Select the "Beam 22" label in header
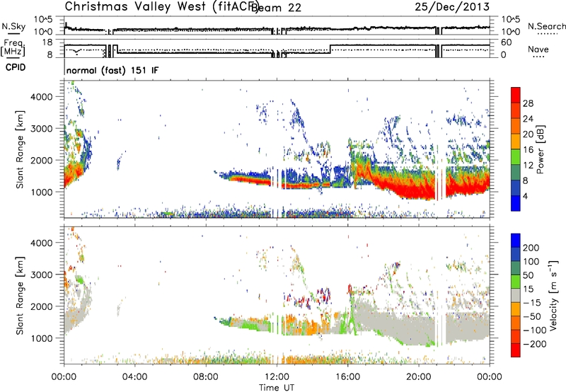 [276, 8]
